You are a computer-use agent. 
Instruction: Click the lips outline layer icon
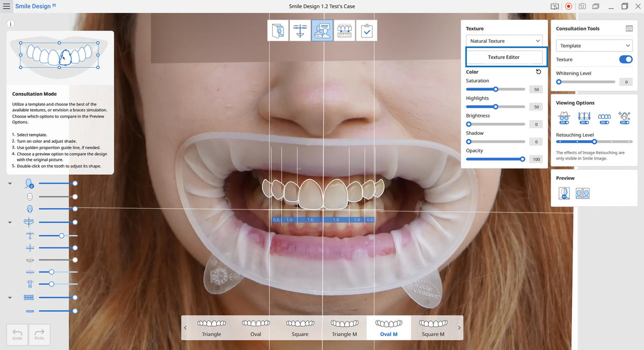[30, 260]
